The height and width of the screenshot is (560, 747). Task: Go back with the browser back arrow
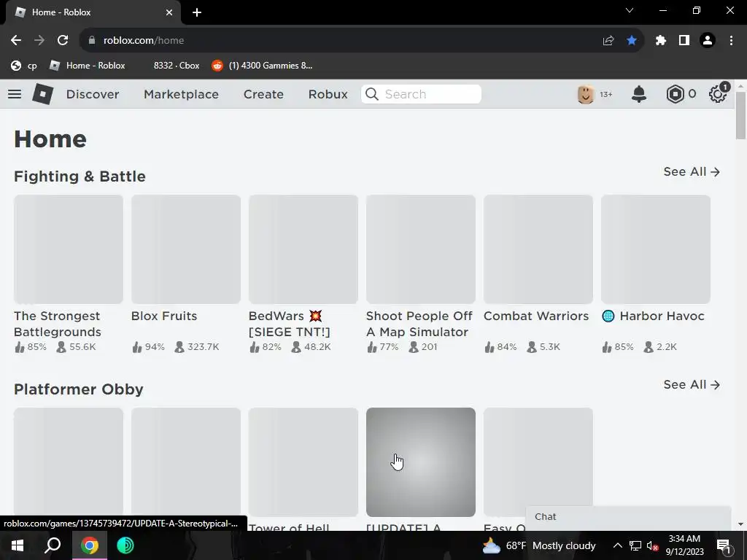click(x=16, y=41)
